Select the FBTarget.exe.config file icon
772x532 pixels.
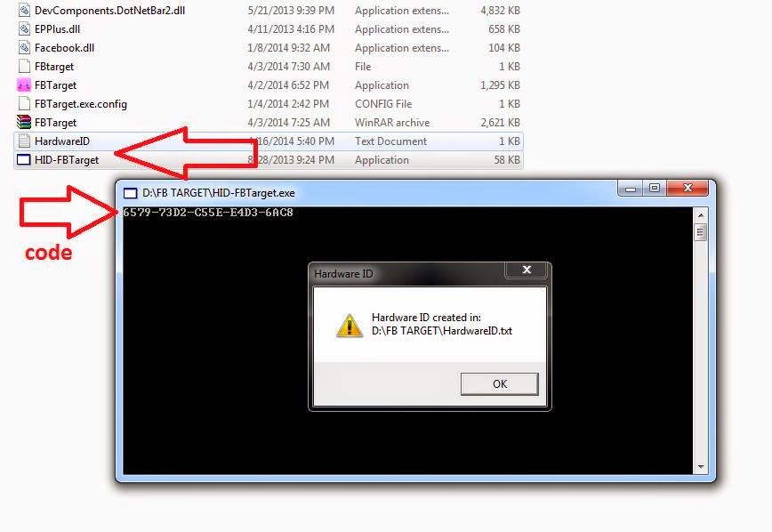click(24, 104)
